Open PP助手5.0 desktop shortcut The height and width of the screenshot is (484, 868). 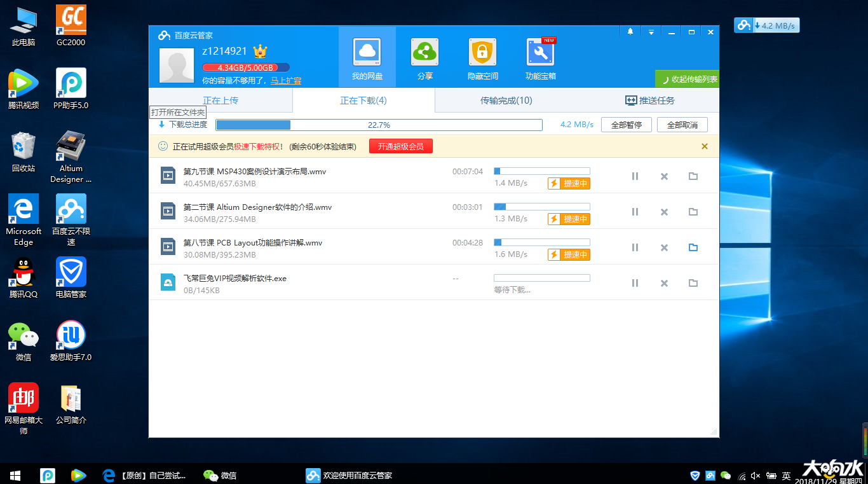pos(71,89)
